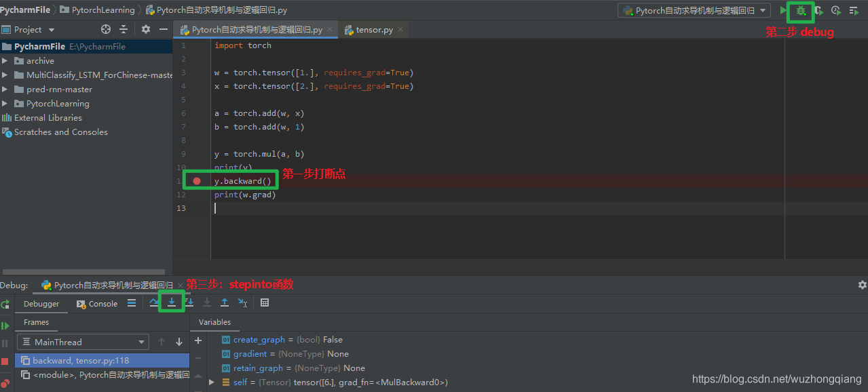Screen dimensions: 868x392
Task: Close the Pytorch自动求导机制与逻辑回归.py editor tab
Action: pos(330,30)
